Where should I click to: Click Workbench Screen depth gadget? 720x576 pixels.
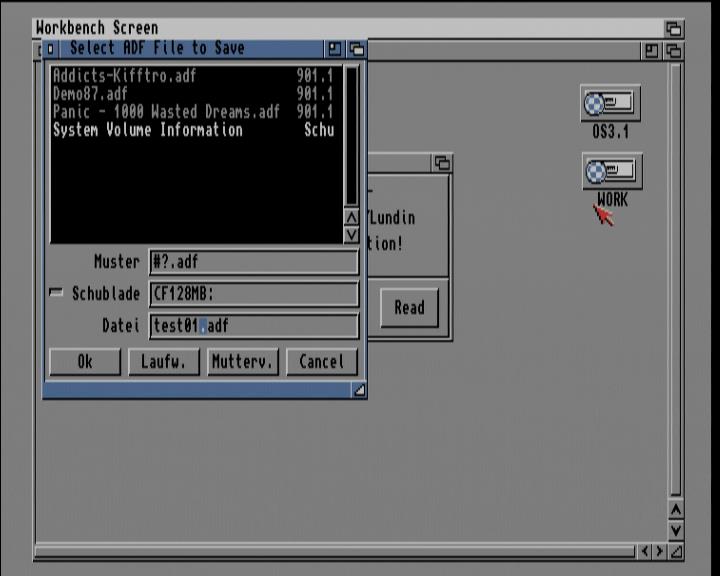coord(674,28)
